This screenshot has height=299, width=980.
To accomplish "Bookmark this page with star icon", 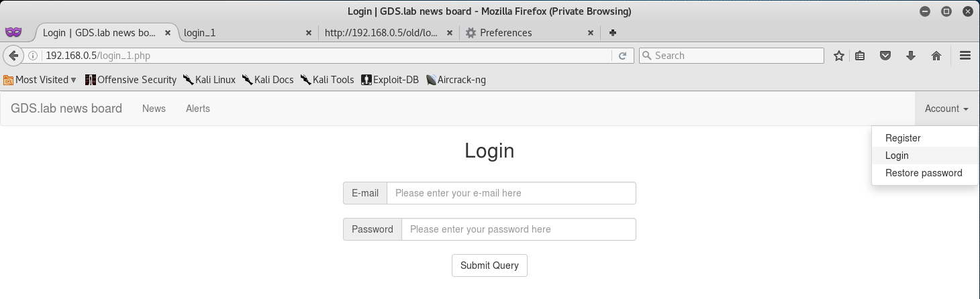I will (838, 56).
